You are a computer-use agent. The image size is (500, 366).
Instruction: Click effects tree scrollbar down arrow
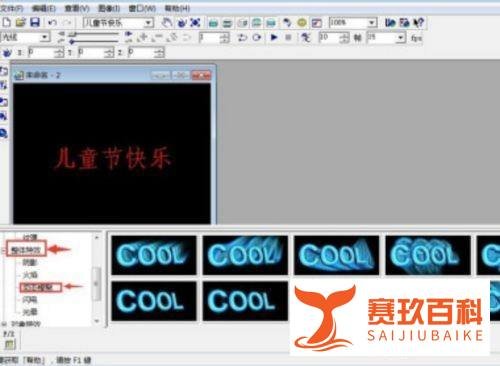[97, 321]
